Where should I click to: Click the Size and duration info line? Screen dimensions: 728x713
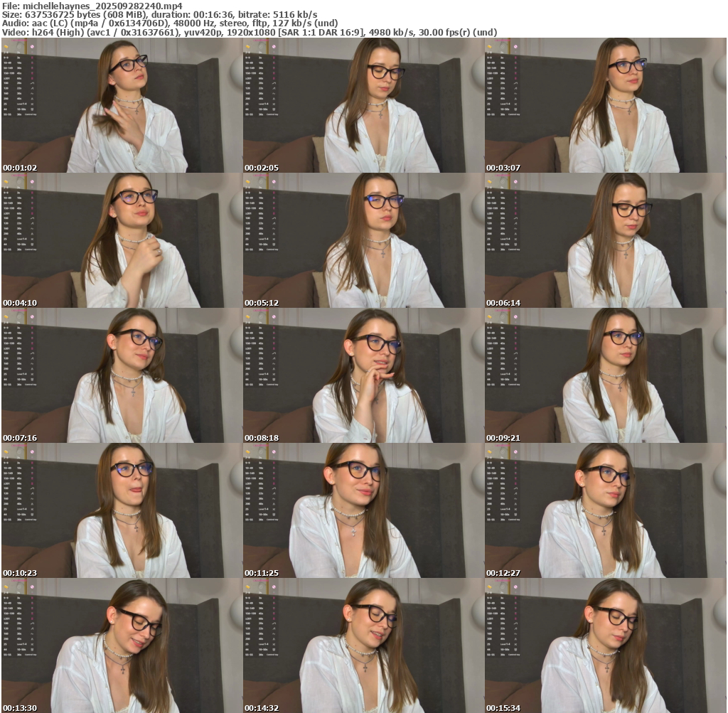tap(159, 14)
